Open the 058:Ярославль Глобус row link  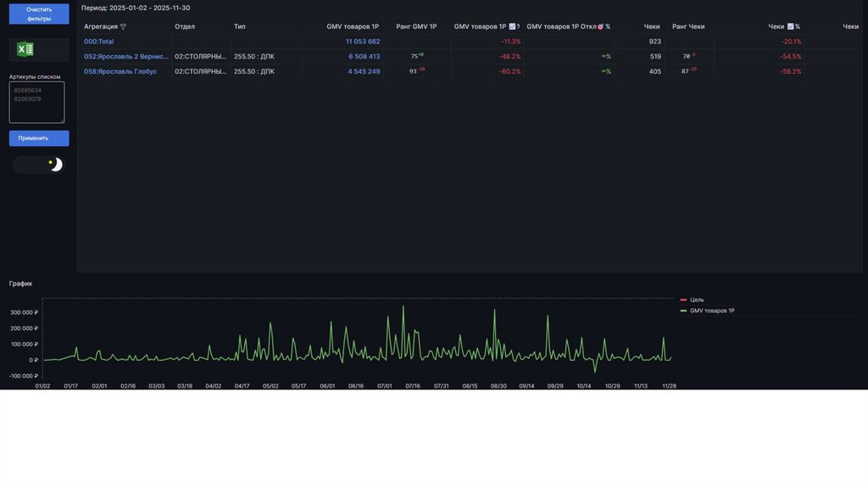coord(120,71)
